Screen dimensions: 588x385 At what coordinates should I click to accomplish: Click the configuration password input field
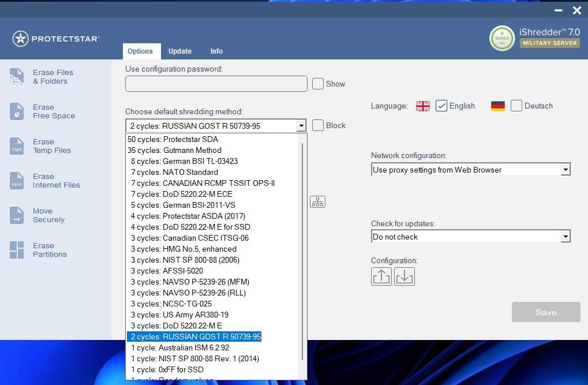pyautogui.click(x=216, y=84)
